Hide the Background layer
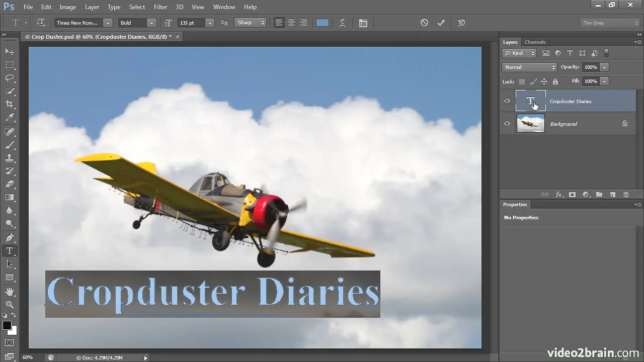Screen dimensions: 644x362 507,124
